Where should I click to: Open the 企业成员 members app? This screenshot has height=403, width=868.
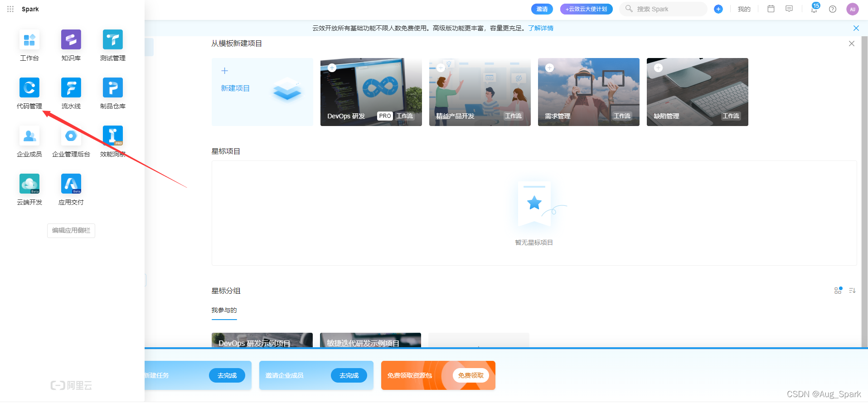click(29, 141)
